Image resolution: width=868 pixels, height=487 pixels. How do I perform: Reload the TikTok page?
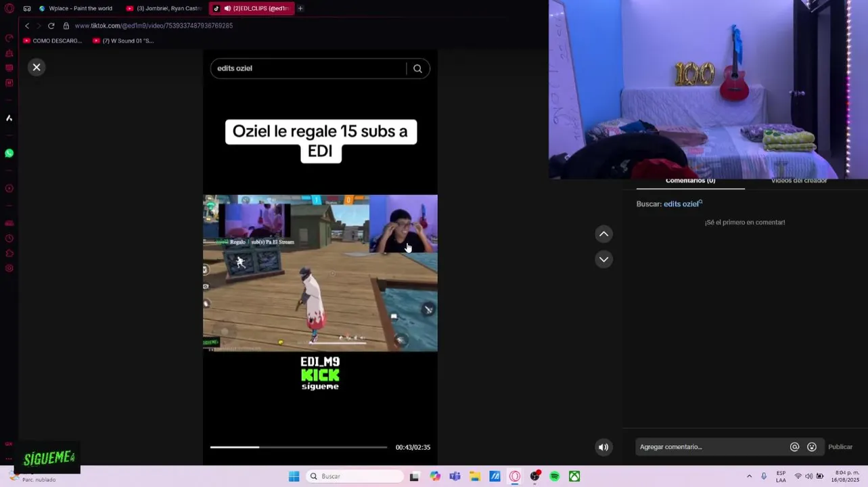click(51, 26)
